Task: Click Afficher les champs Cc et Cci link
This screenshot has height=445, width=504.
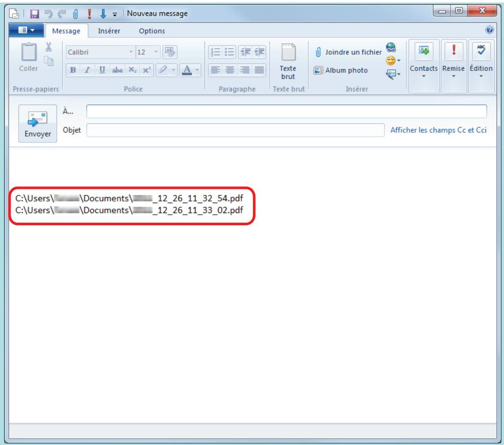Action: tap(438, 130)
